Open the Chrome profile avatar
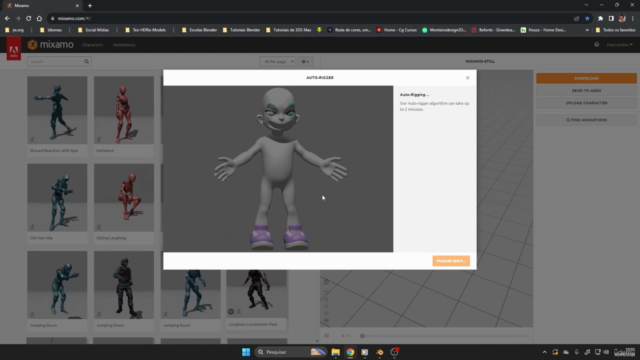 (622, 18)
